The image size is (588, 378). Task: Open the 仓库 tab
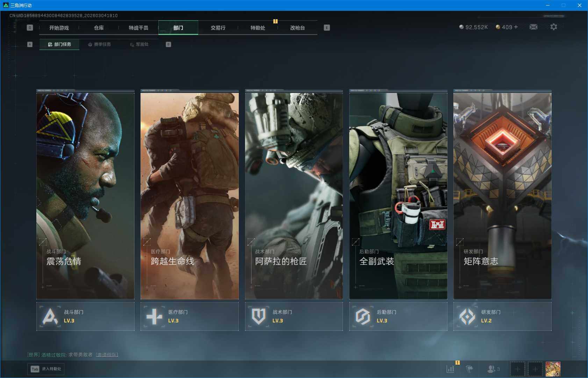(x=99, y=28)
